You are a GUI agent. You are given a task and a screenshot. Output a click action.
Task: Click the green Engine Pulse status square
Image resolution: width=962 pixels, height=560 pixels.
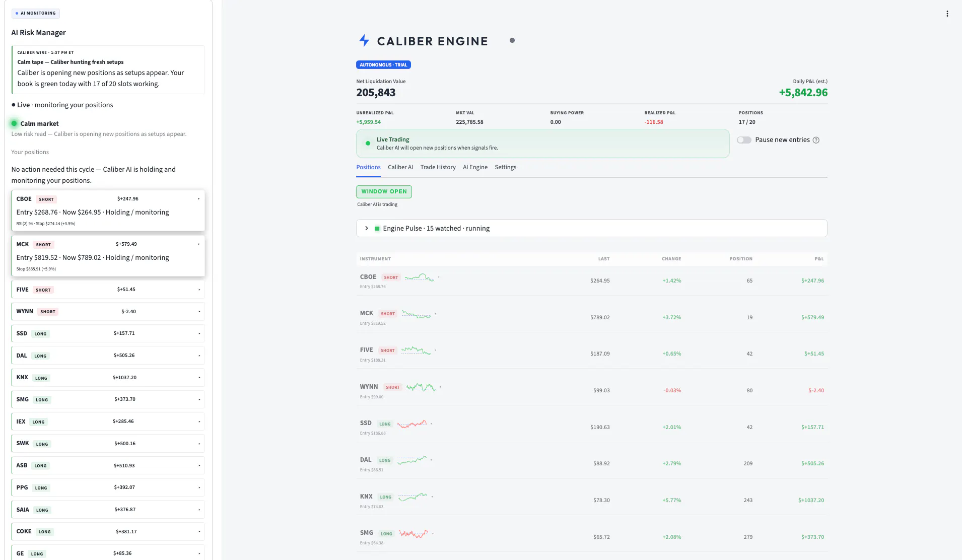tap(377, 228)
